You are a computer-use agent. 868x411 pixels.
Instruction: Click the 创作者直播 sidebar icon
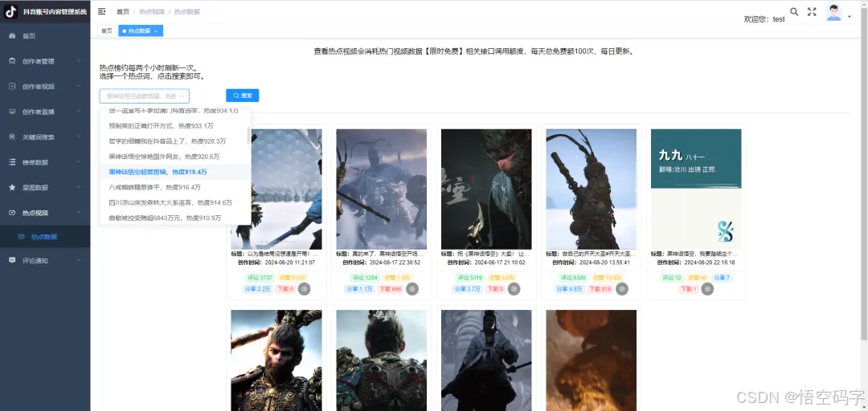[x=12, y=112]
